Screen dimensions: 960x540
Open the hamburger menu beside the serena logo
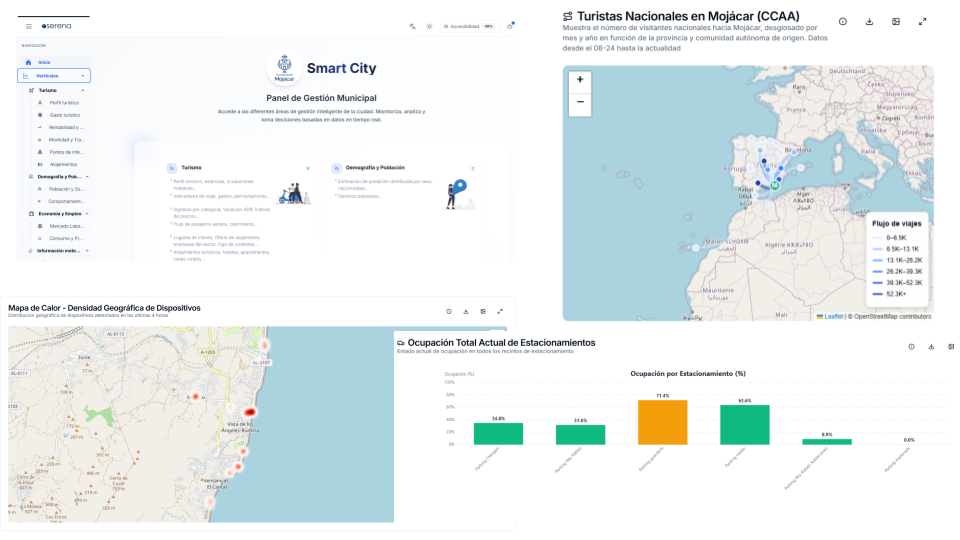click(x=29, y=26)
